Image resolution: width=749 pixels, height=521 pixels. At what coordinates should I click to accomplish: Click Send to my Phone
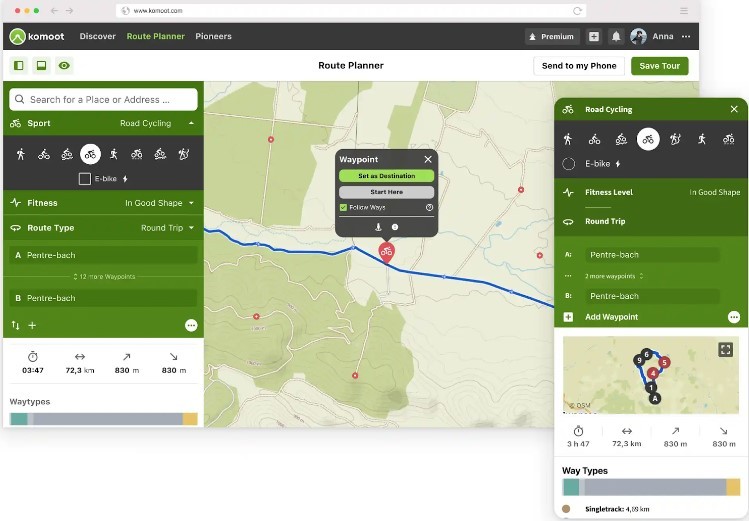[x=579, y=66]
